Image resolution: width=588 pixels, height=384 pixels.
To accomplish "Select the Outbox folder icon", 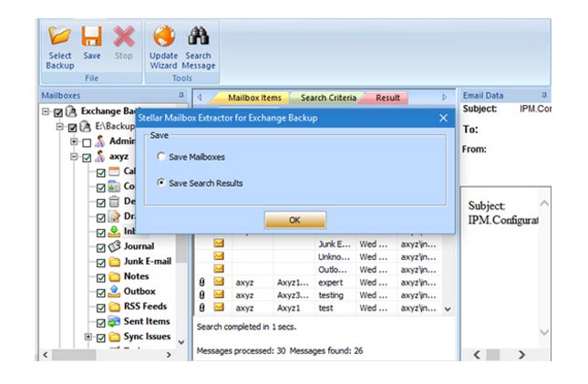I will (x=114, y=291).
